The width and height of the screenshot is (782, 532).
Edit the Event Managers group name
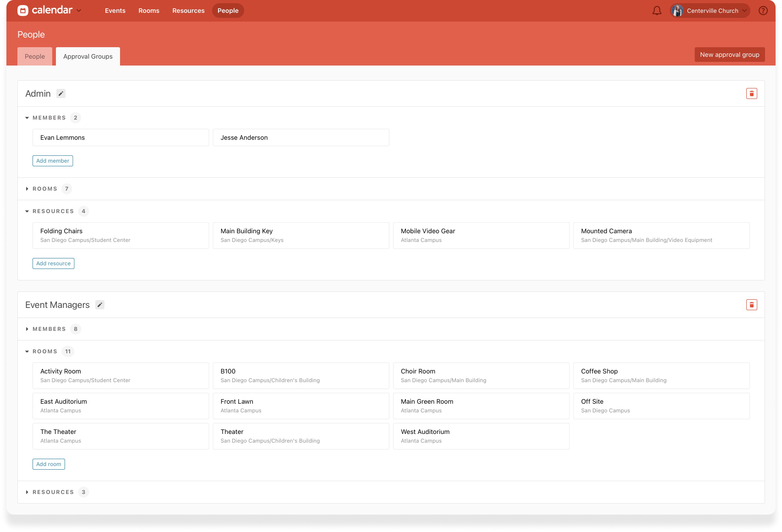[100, 305]
